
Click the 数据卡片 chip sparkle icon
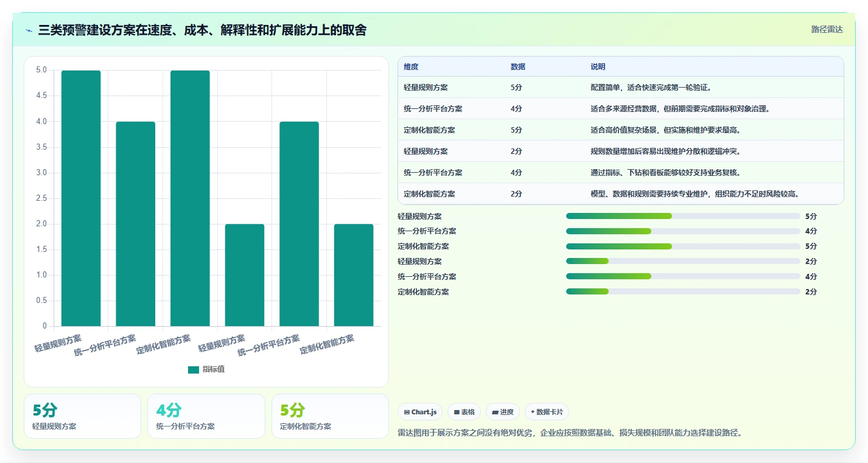pos(533,412)
